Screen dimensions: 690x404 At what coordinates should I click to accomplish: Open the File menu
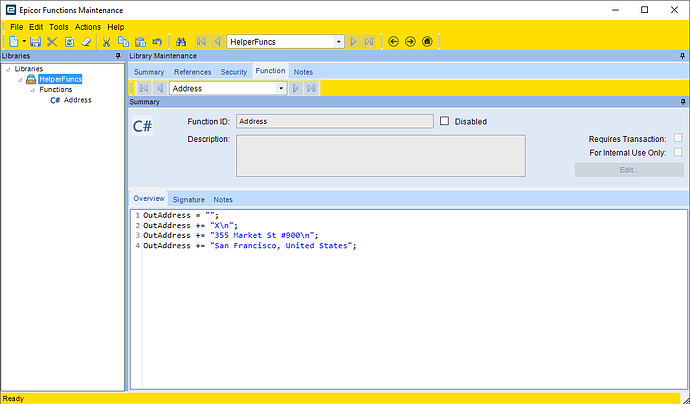click(16, 27)
